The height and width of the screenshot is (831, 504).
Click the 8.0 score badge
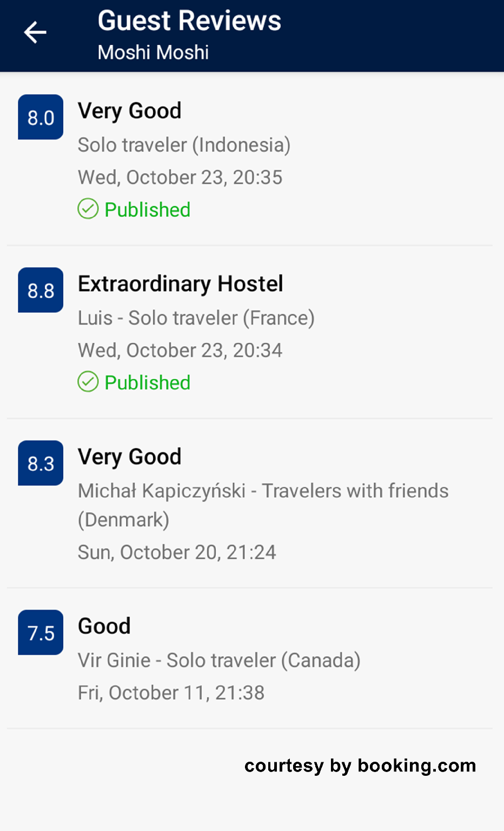pyautogui.click(x=41, y=117)
